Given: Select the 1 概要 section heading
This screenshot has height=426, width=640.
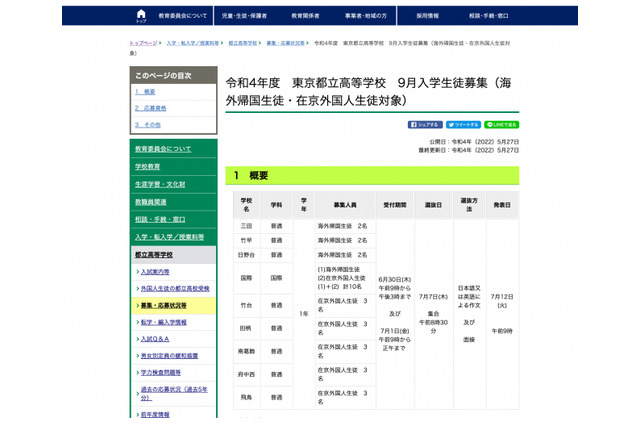Looking at the screenshot, I should (372, 176).
